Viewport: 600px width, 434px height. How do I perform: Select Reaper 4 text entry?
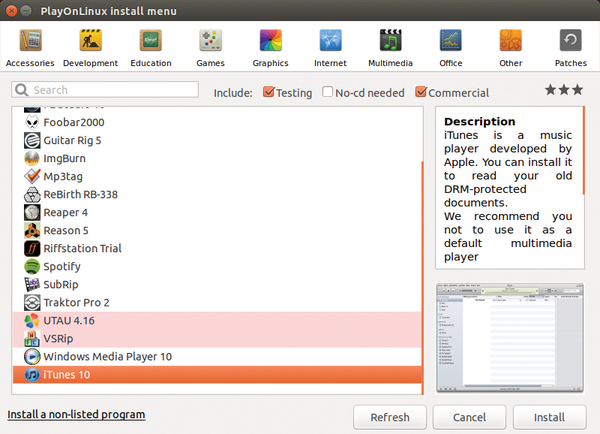tap(65, 212)
